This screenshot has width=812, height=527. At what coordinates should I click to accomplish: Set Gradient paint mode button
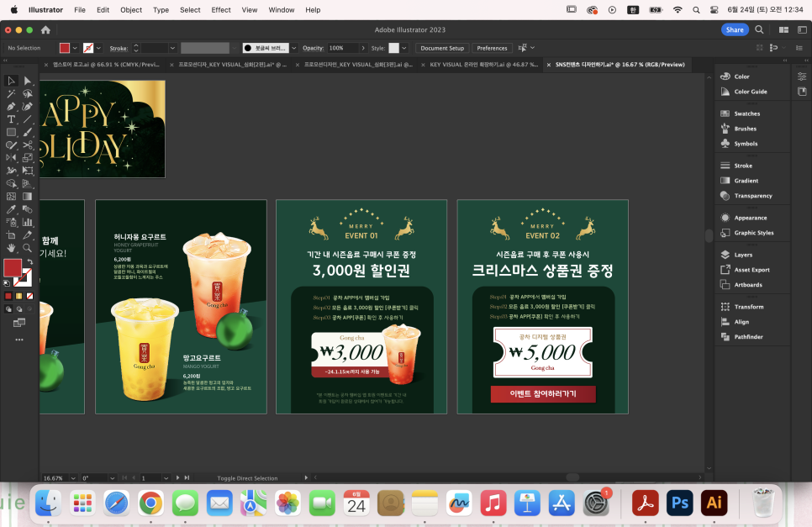(x=19, y=296)
